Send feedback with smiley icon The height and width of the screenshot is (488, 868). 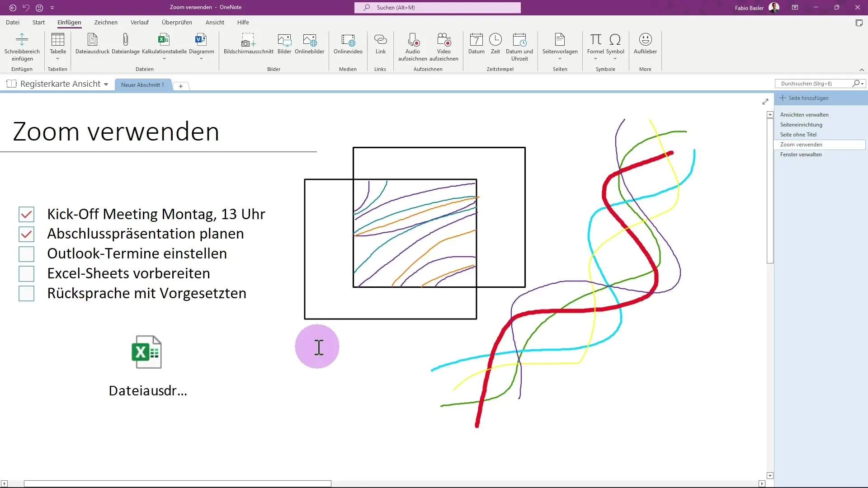[39, 8]
